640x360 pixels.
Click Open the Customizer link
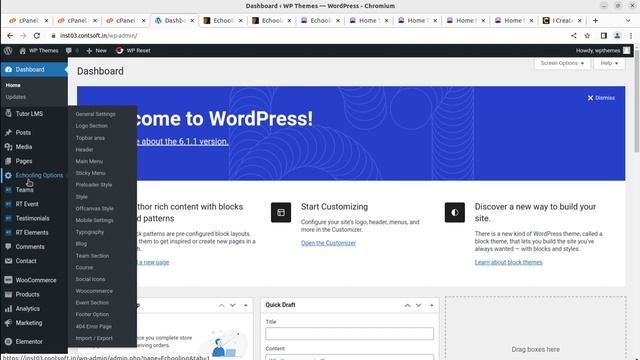[x=328, y=243]
